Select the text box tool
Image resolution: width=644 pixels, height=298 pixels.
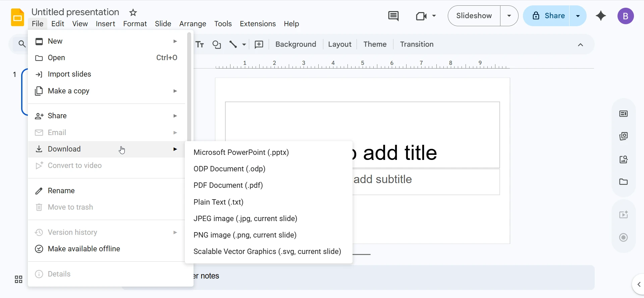[x=200, y=44]
